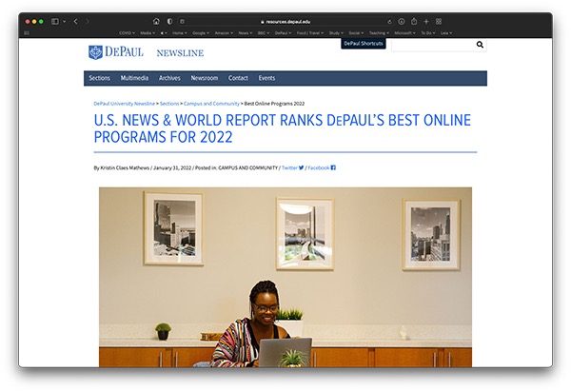
Task: Expand the Google bookmarks folder
Action: click(201, 32)
